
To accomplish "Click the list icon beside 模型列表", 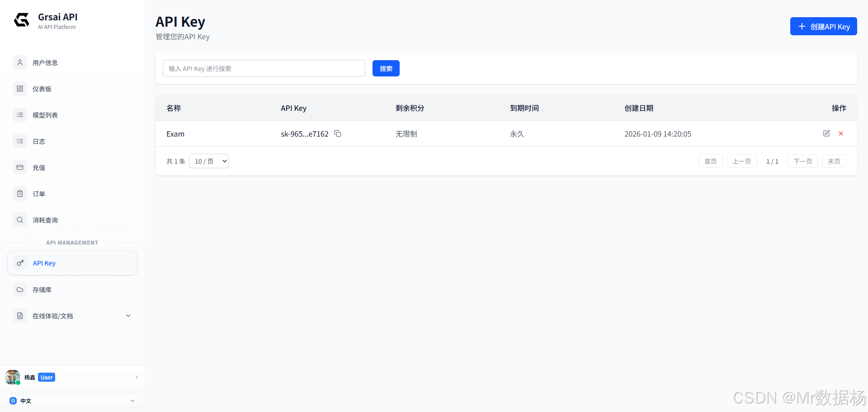I will tap(20, 115).
